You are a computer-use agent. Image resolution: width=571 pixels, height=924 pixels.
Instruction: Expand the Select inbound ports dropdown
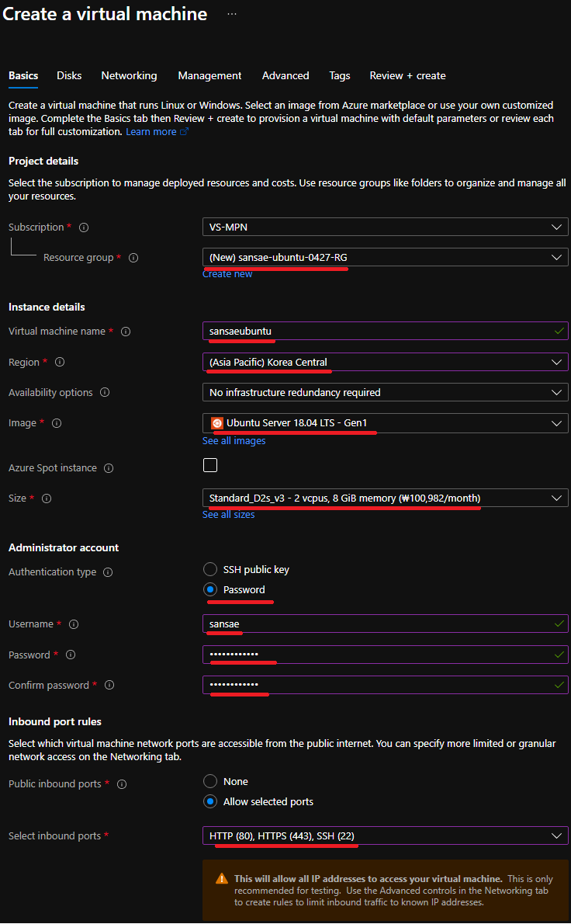tap(385, 835)
